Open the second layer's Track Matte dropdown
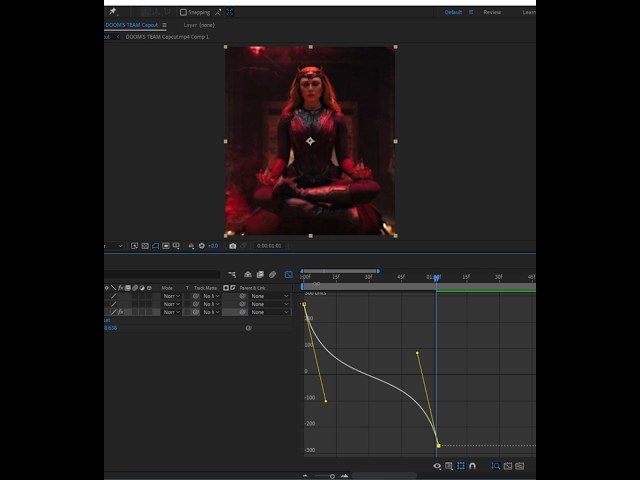This screenshot has height=480, width=640. 211,304
